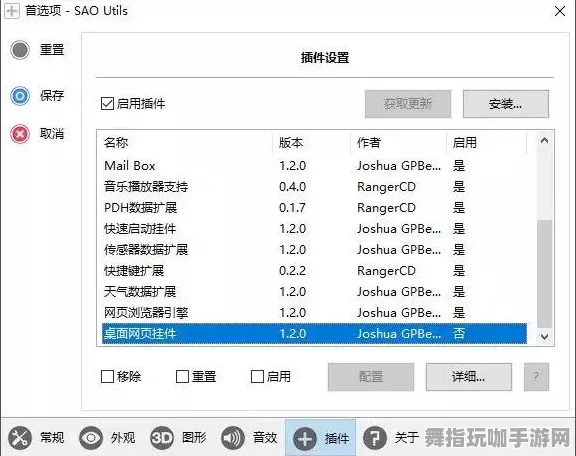Click the 保存 label in sidebar
This screenshot has height=456, width=576.
pos(52,96)
